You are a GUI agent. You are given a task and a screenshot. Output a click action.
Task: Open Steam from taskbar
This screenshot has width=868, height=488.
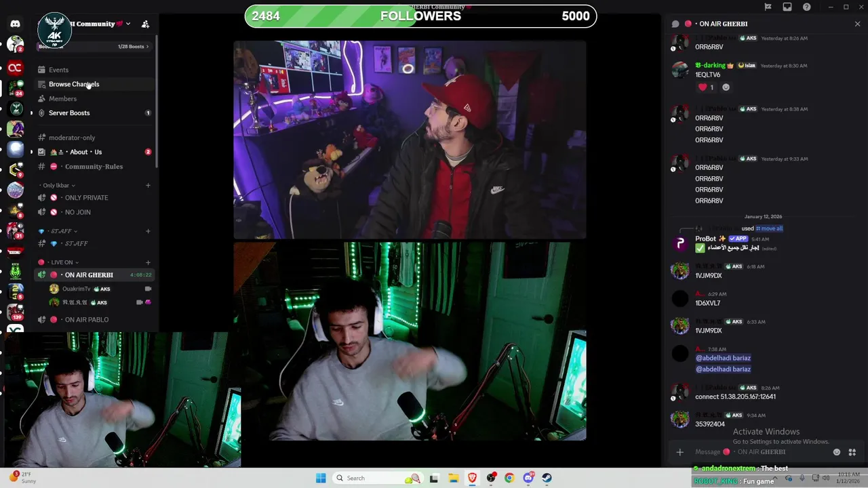pos(547,478)
